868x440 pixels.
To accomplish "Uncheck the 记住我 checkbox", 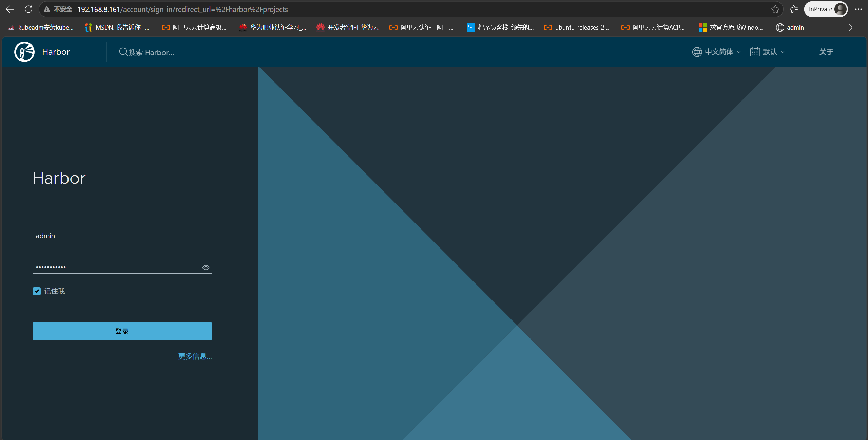I will (37, 291).
